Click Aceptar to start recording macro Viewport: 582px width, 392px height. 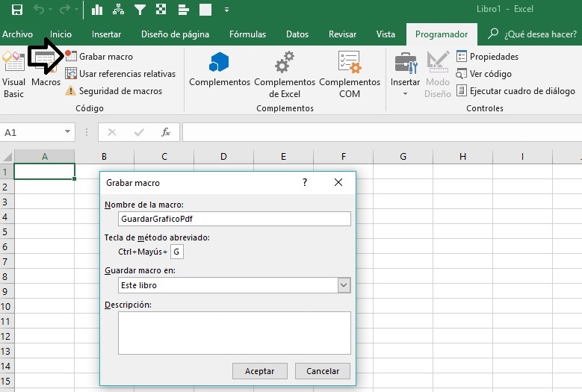259,371
